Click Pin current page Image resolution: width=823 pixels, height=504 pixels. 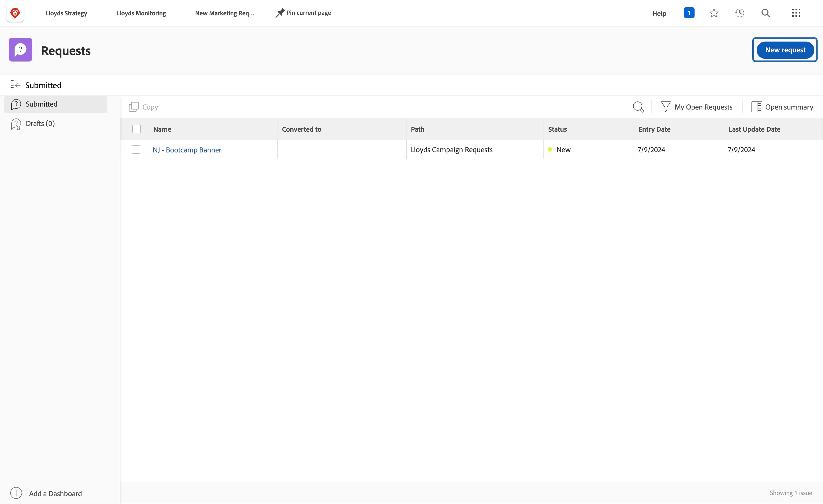(303, 13)
